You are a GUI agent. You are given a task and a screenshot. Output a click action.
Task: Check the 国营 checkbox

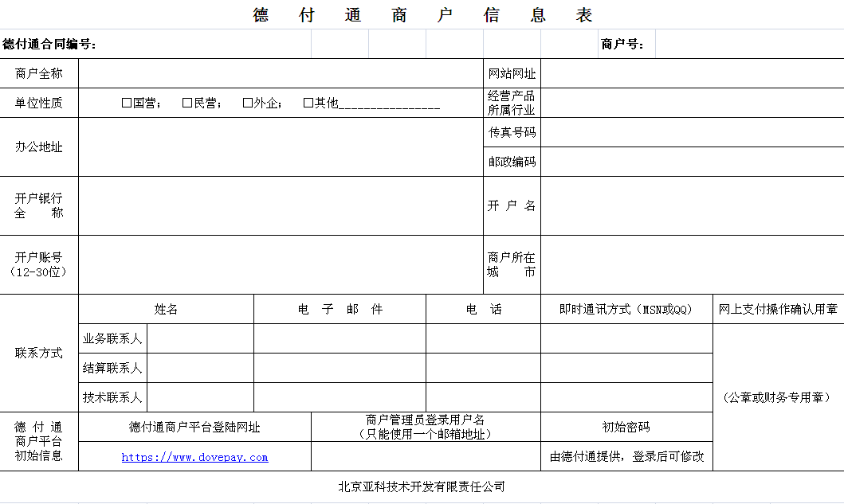point(127,103)
